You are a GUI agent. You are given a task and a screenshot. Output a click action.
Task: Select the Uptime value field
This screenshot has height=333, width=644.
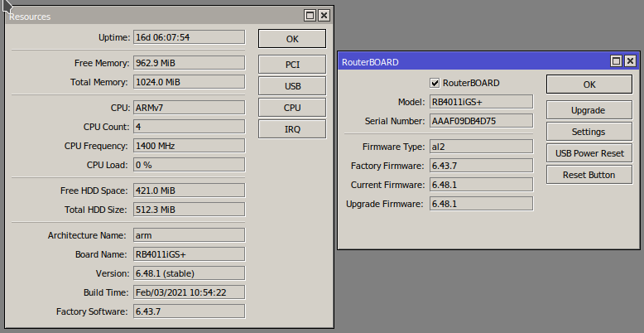(189, 37)
